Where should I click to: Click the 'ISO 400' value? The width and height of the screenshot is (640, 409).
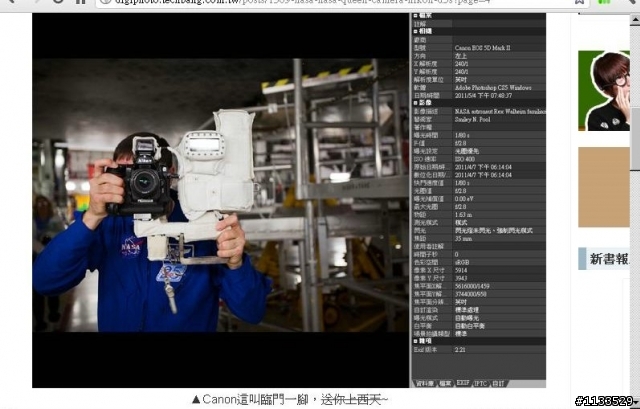(464, 159)
